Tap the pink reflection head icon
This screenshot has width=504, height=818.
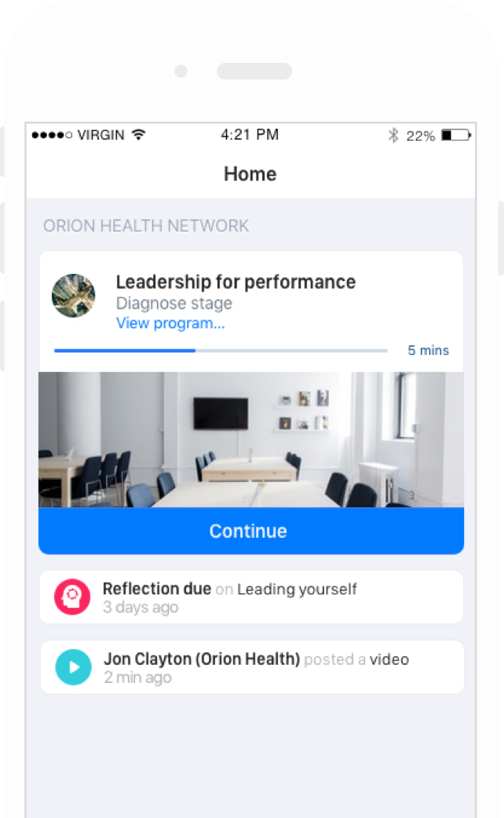(72, 597)
